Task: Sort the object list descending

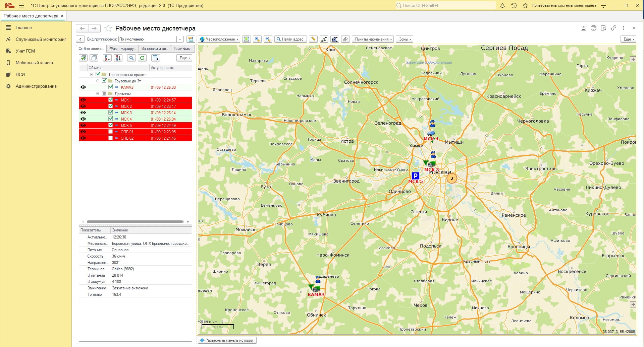Action: click(x=118, y=58)
